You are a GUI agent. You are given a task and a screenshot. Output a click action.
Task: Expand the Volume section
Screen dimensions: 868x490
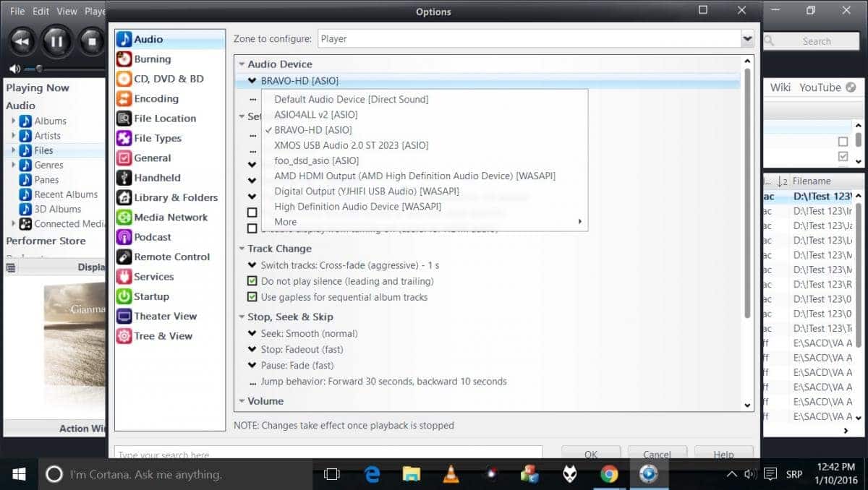[x=242, y=401]
